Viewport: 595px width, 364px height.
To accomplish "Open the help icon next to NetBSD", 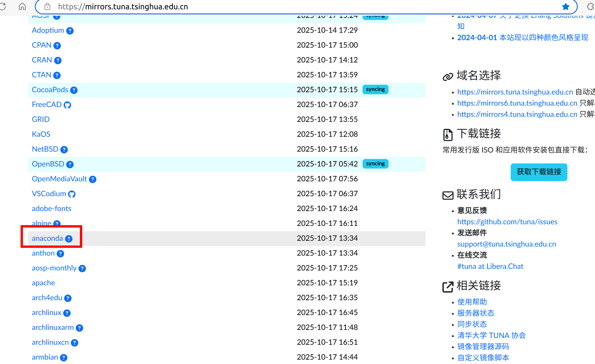I will pyautogui.click(x=64, y=150).
